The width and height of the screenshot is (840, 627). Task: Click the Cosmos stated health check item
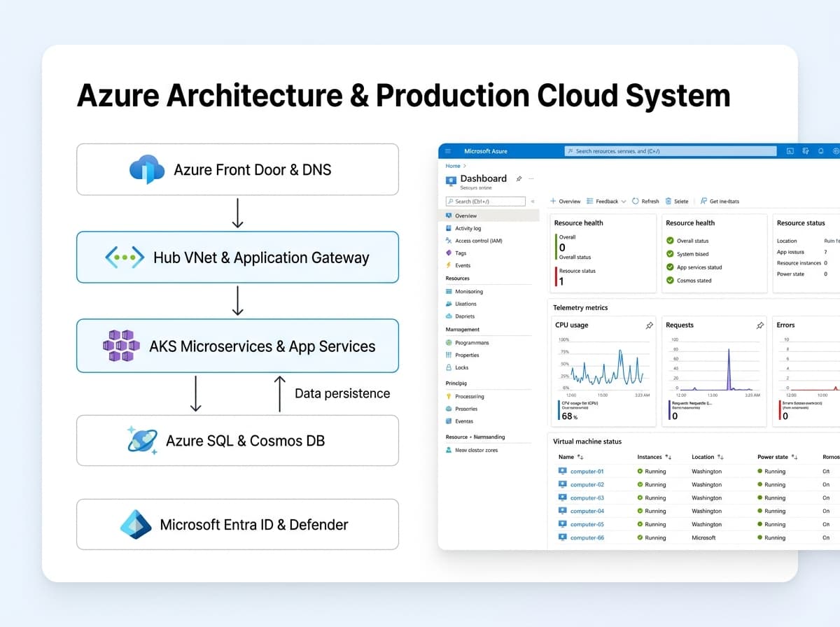689,281
